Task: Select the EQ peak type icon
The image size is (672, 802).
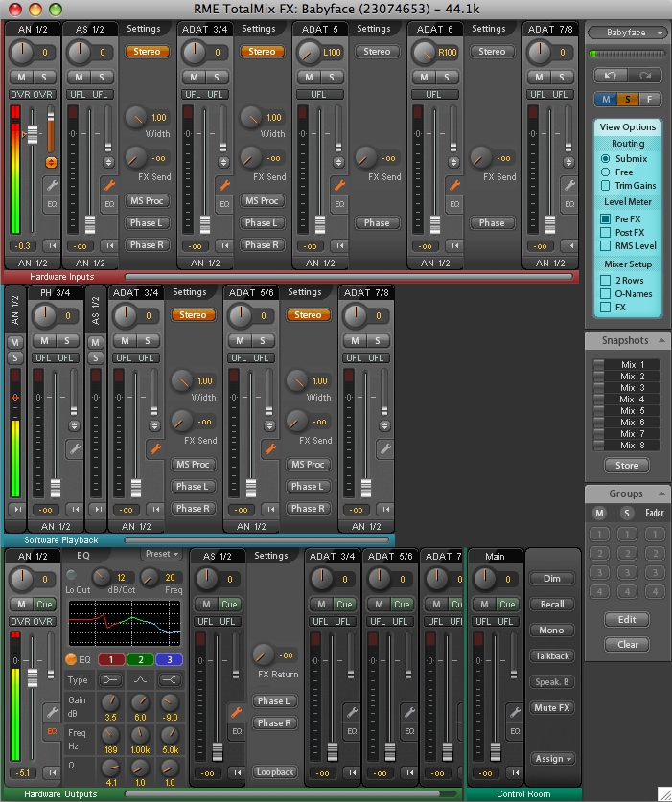Action: coord(140,679)
